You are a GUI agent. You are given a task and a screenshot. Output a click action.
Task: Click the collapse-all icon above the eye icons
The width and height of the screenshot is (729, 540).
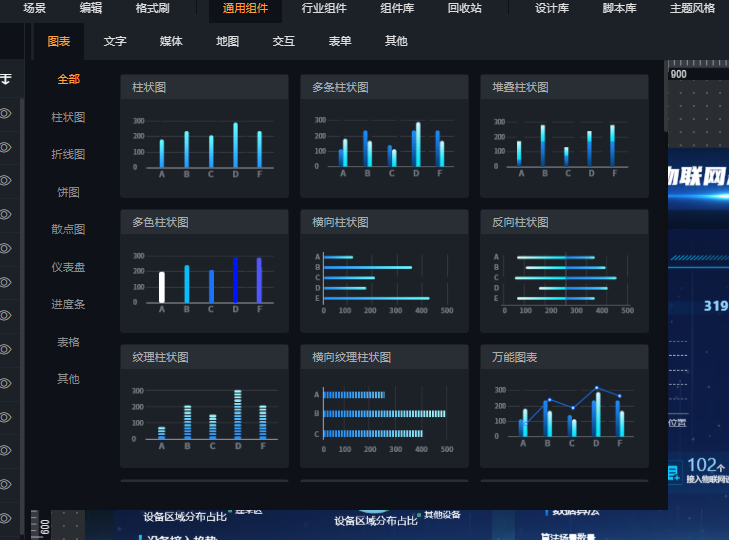point(5,78)
